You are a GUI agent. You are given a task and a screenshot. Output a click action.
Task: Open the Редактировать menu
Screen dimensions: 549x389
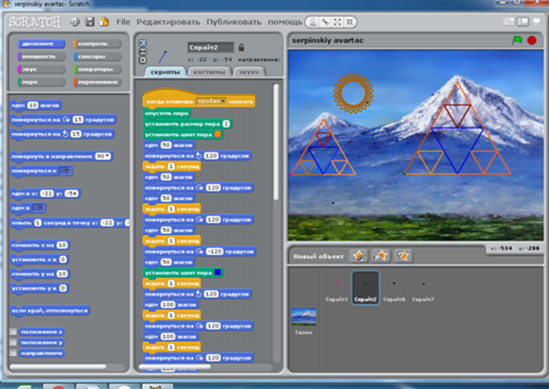click(168, 22)
